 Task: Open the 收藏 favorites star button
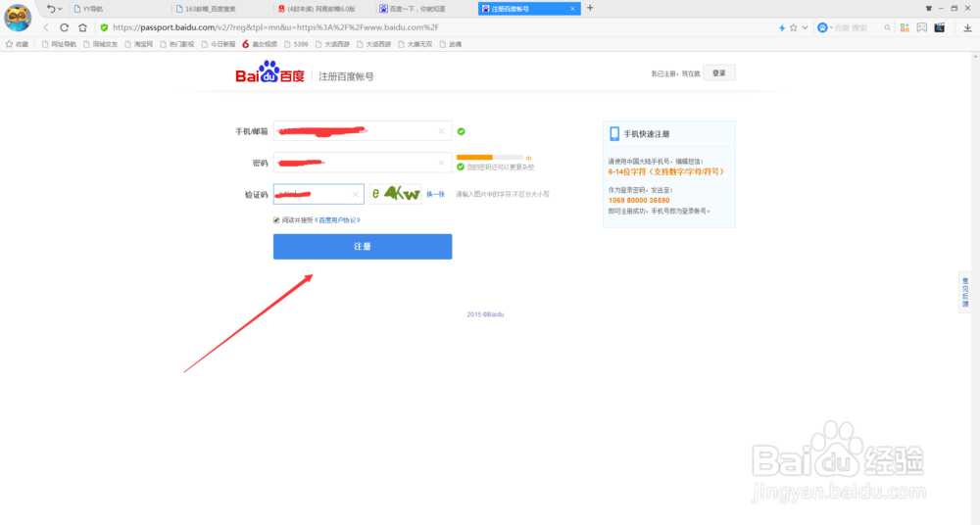click(x=17, y=44)
